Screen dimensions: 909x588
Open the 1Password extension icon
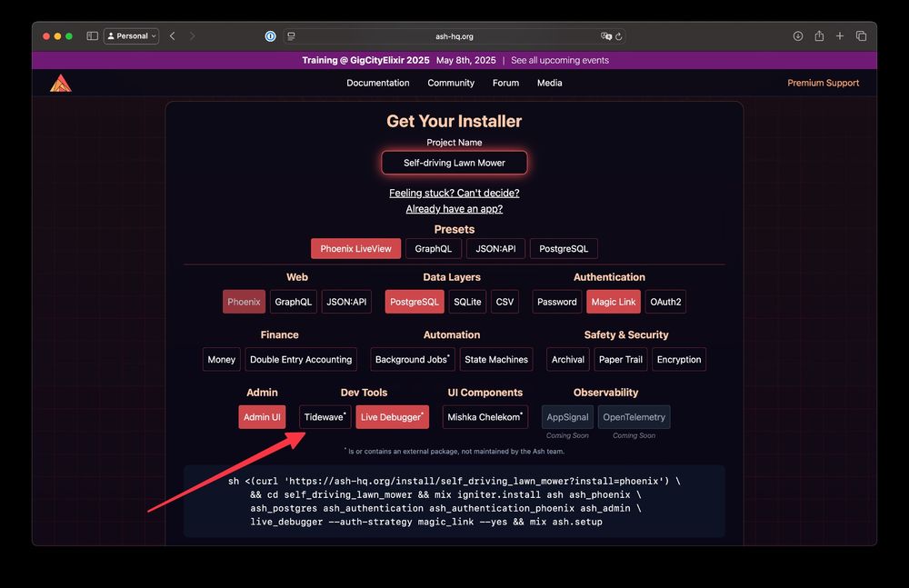[x=270, y=36]
